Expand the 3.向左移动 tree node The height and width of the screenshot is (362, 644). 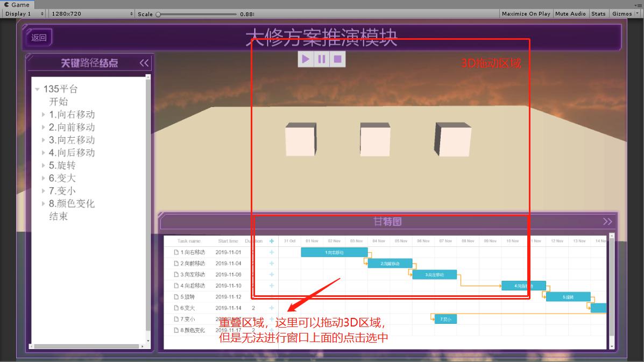(x=43, y=140)
